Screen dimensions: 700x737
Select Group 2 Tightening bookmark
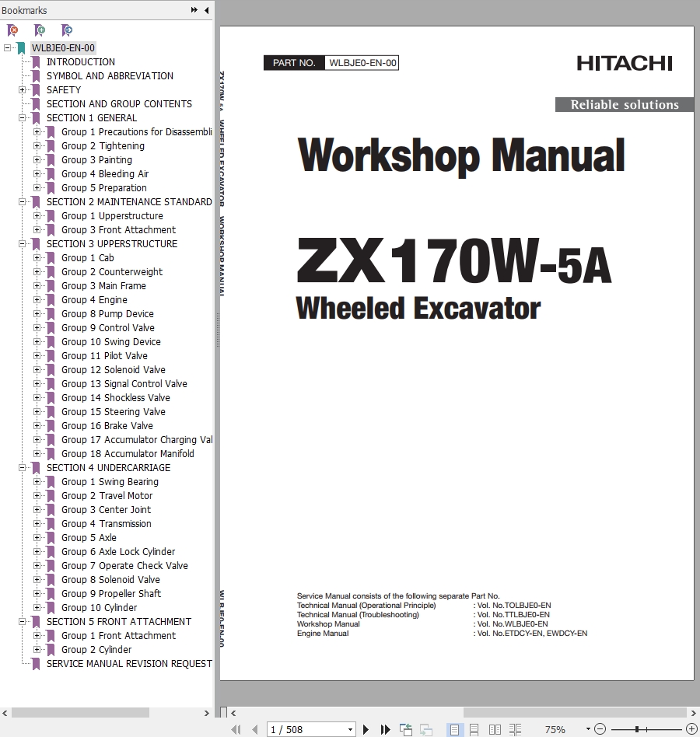pos(103,145)
